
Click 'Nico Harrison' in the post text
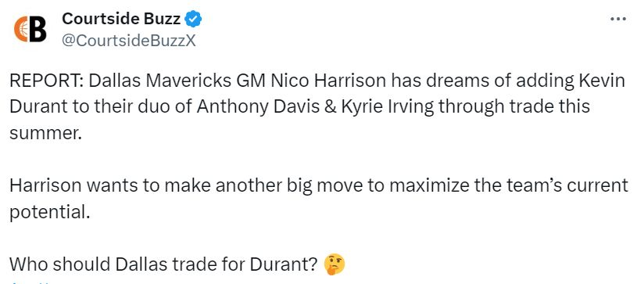pyautogui.click(x=328, y=81)
